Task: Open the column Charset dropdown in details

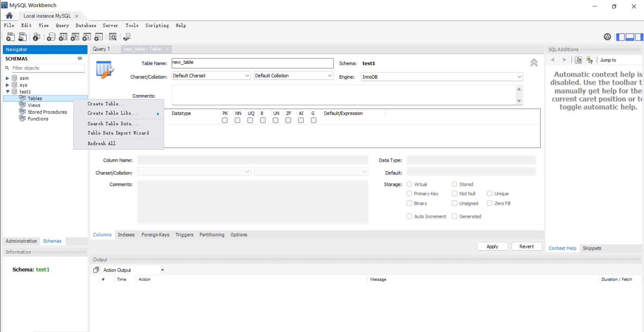Action: (x=194, y=172)
